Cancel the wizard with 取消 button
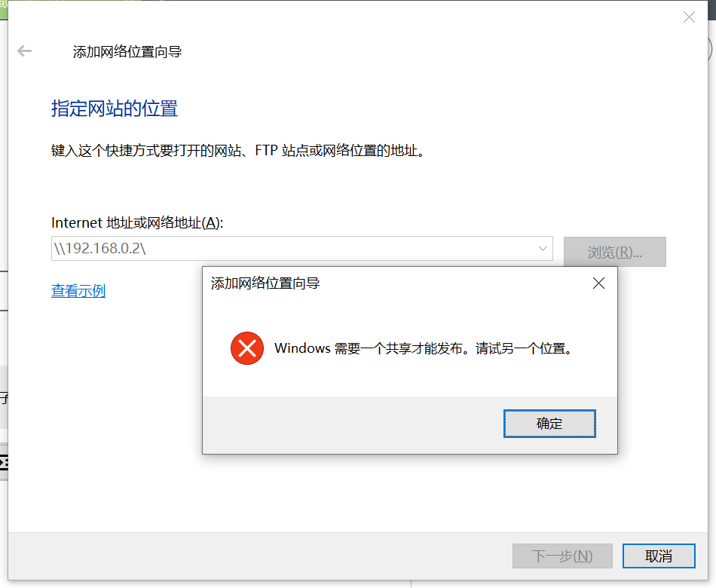The height and width of the screenshot is (588, 716). 659,556
